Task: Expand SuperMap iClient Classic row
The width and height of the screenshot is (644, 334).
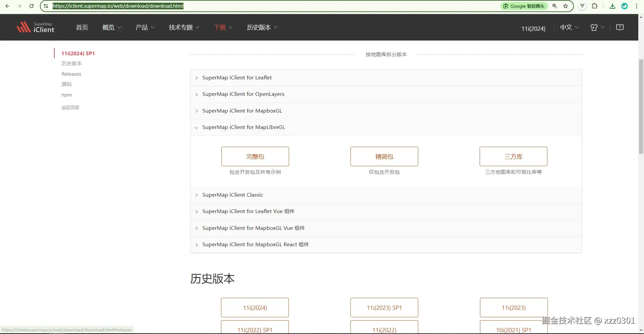Action: pyautogui.click(x=386, y=195)
